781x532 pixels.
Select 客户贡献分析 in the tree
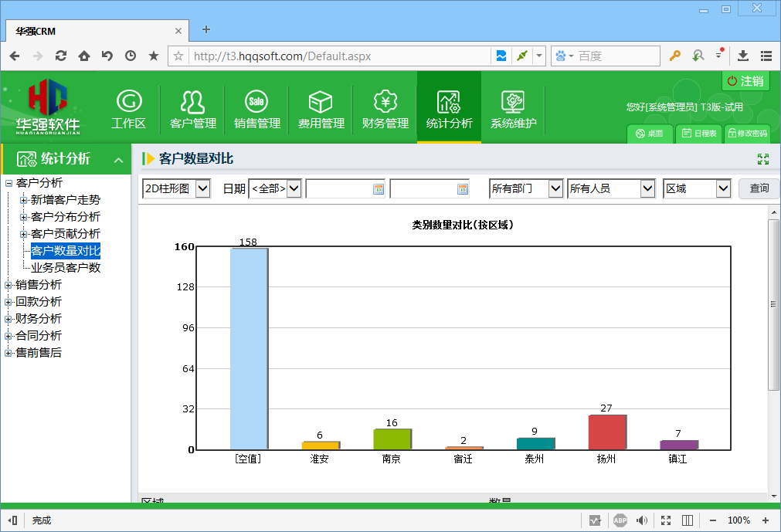click(66, 234)
